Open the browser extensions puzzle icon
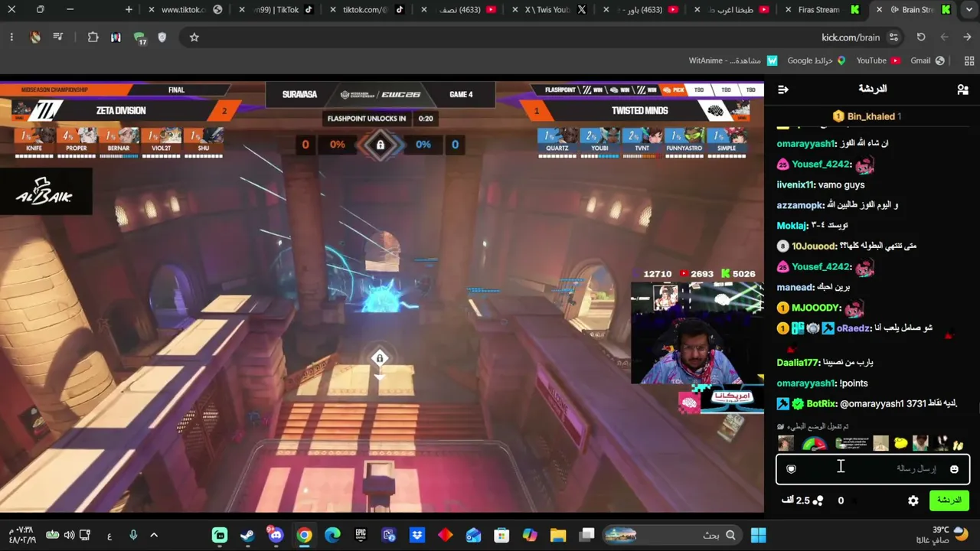The height and width of the screenshot is (551, 980). (93, 37)
